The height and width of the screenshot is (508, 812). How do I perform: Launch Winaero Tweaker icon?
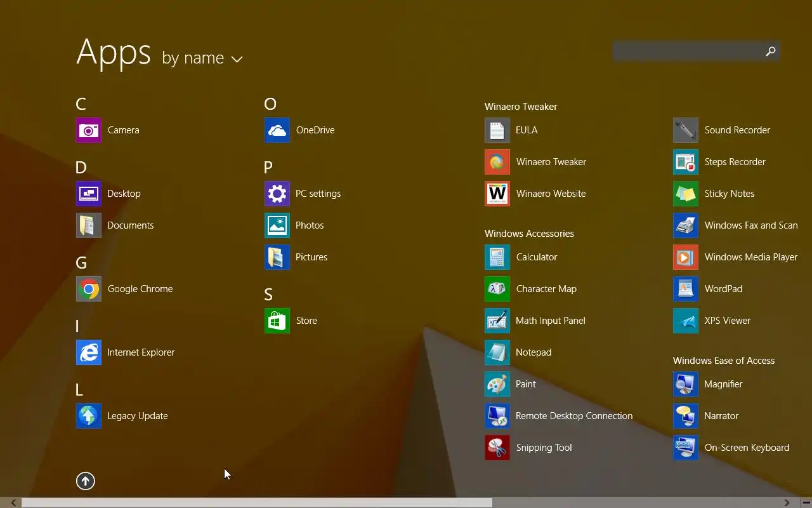(x=497, y=162)
